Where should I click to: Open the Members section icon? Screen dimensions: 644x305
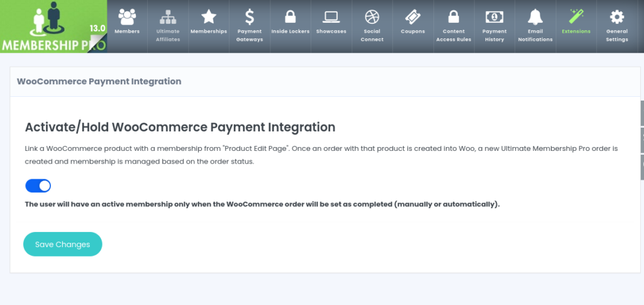(127, 17)
